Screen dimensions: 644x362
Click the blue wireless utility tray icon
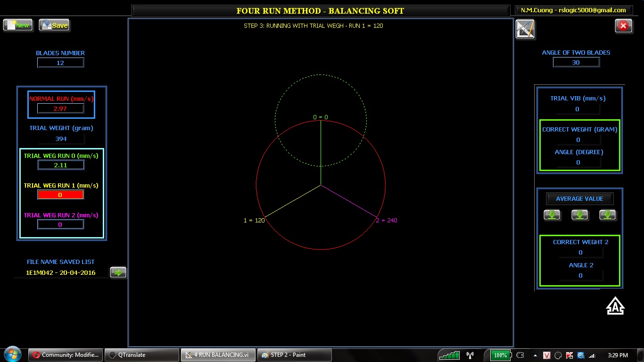(581, 355)
